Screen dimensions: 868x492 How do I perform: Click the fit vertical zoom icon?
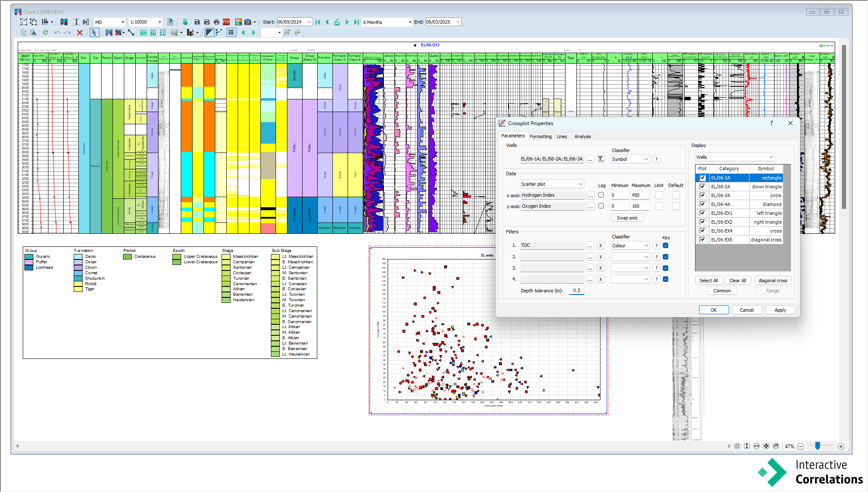747,446
